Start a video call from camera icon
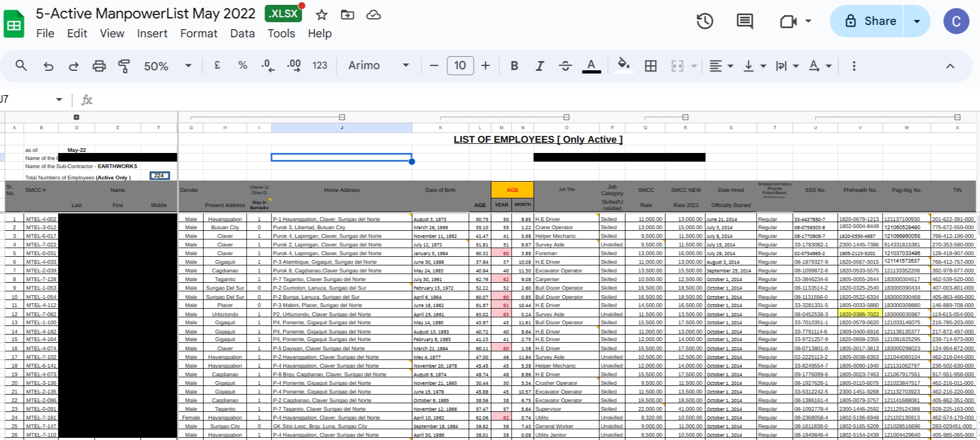Screen dimensions: 980x440 point(788,22)
